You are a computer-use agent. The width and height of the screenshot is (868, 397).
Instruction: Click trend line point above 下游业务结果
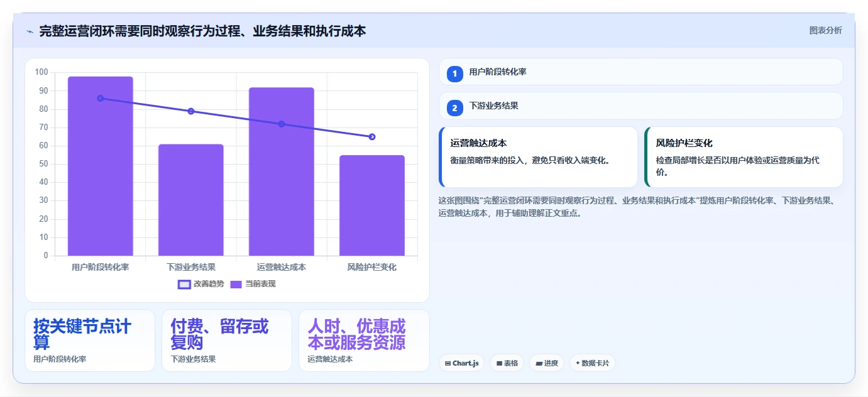coord(191,111)
